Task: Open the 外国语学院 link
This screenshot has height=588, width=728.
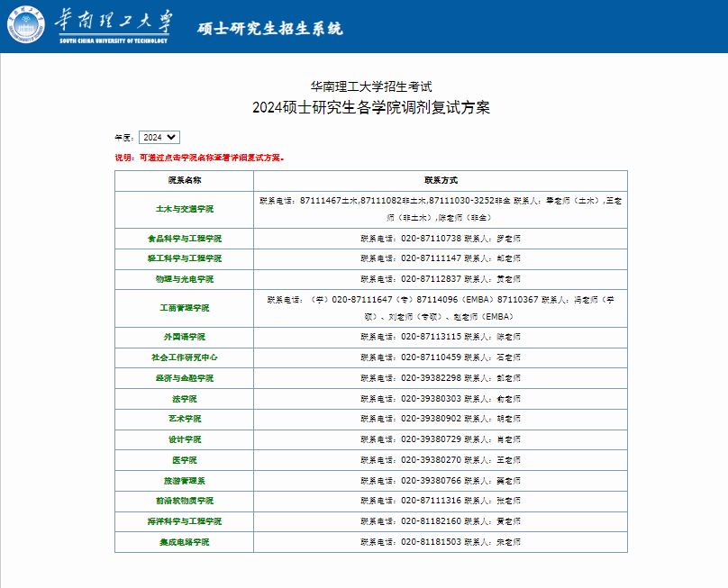Action: coord(185,337)
